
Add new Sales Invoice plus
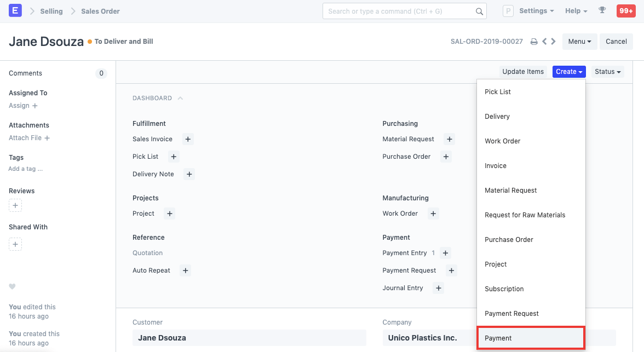tap(188, 139)
